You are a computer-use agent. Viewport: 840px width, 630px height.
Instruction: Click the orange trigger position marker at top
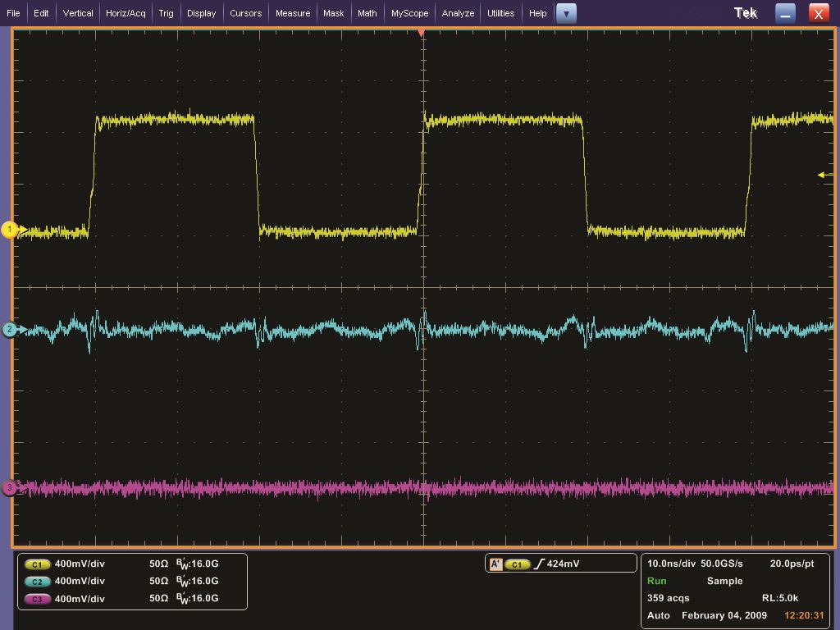click(x=422, y=33)
